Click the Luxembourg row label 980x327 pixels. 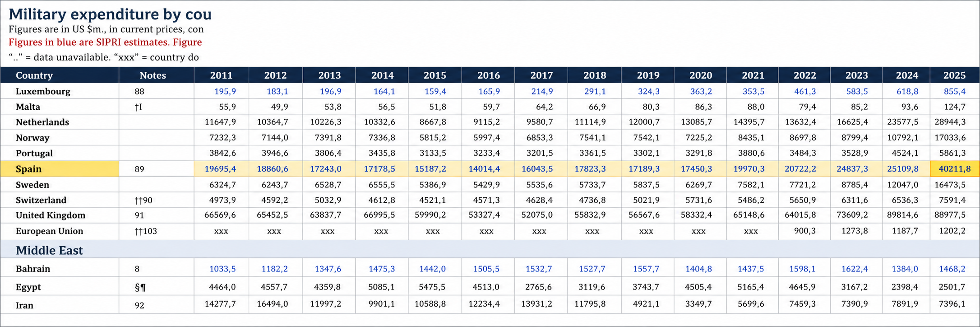click(43, 91)
